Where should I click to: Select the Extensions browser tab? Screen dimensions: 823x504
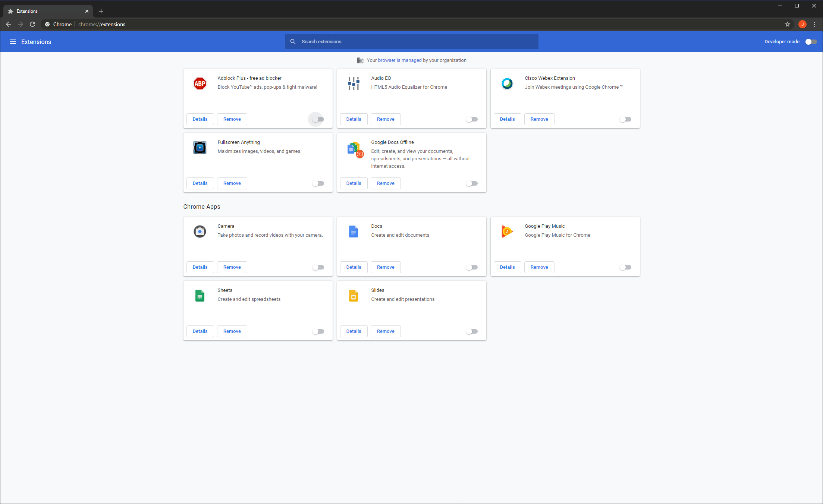[x=45, y=11]
